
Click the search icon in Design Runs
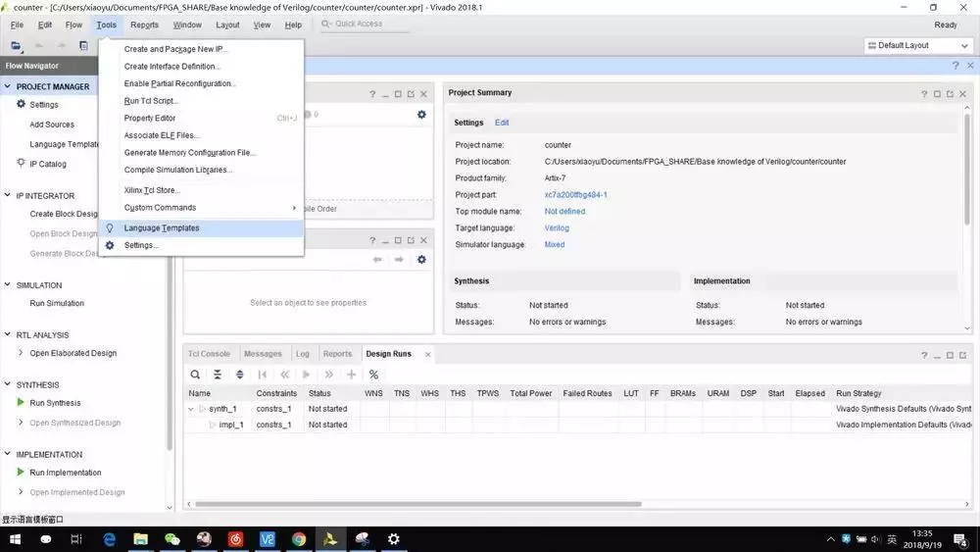point(195,375)
